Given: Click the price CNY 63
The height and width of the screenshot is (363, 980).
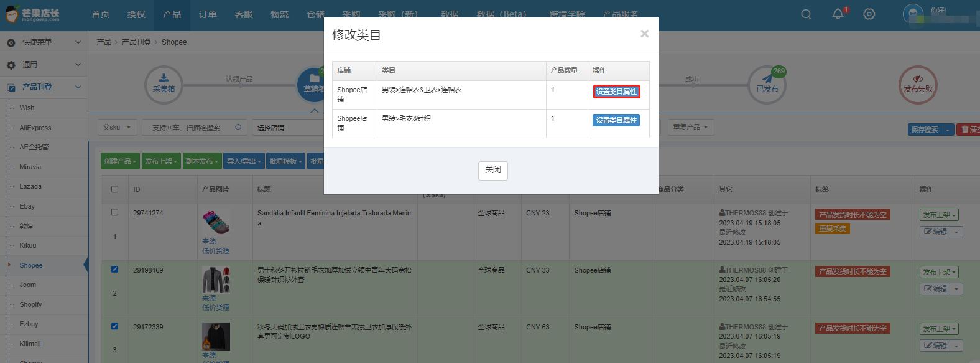Looking at the screenshot, I should 538,327.
